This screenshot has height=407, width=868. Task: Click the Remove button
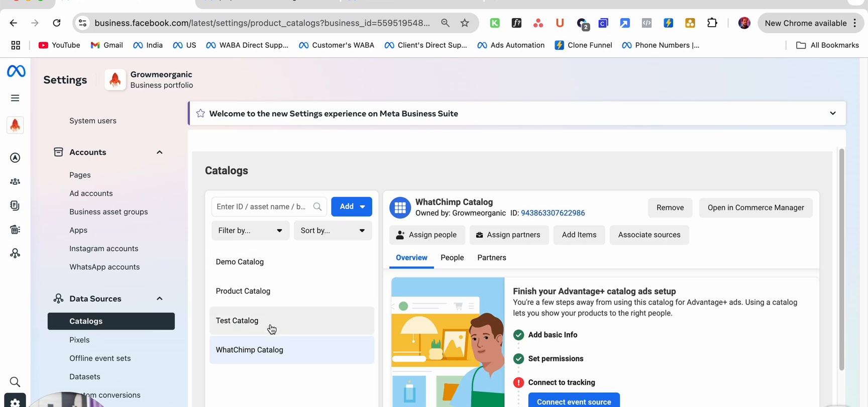coord(670,208)
